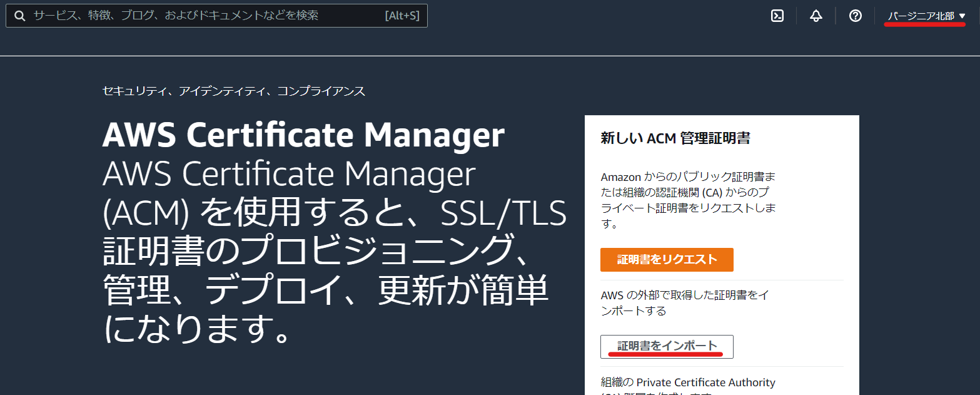Click the AWS Certificate Manager heading

[x=303, y=134]
